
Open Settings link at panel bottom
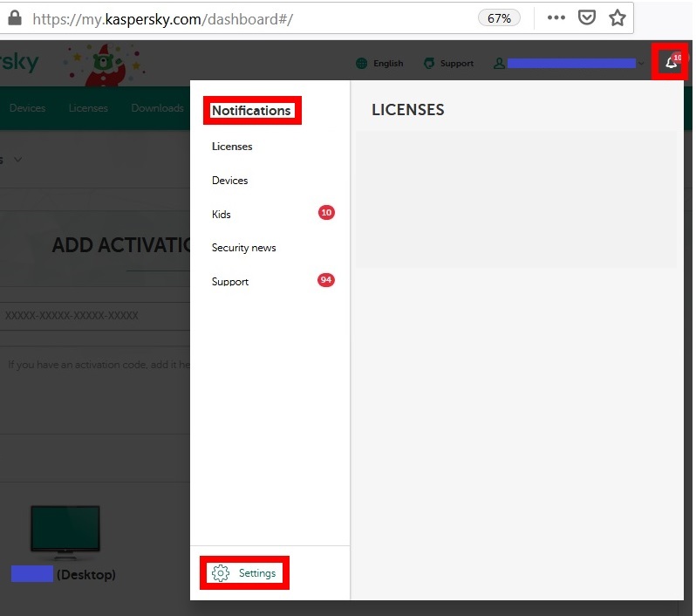pos(257,573)
